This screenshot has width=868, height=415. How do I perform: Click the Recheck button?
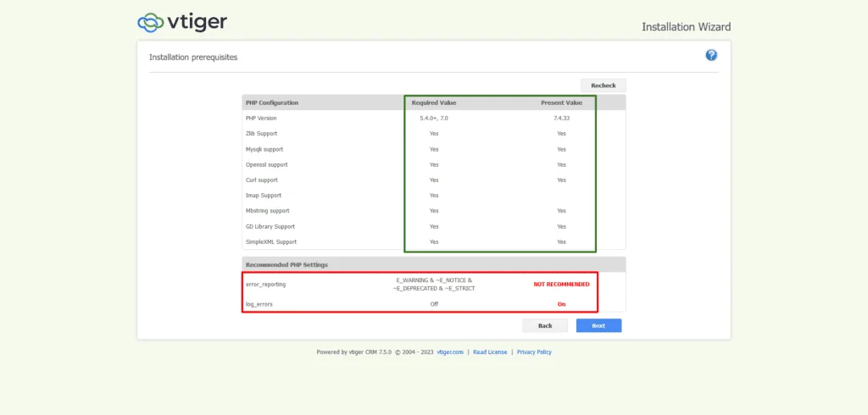point(603,86)
